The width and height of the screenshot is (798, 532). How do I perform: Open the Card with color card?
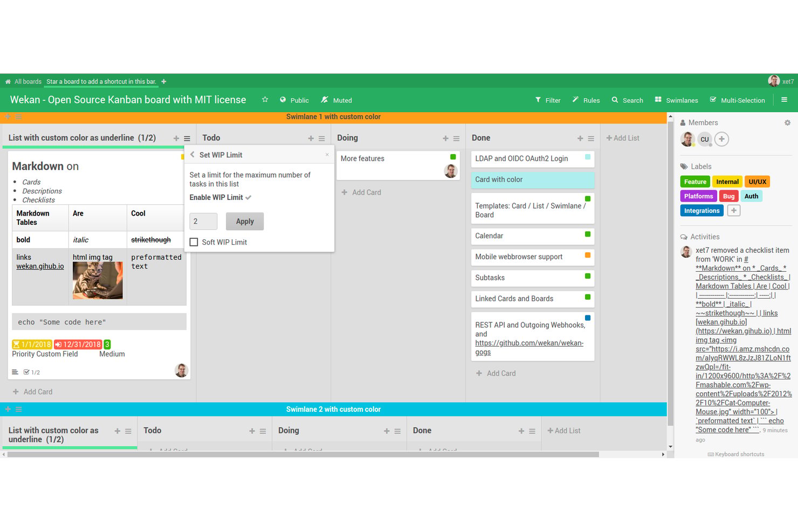click(x=533, y=179)
